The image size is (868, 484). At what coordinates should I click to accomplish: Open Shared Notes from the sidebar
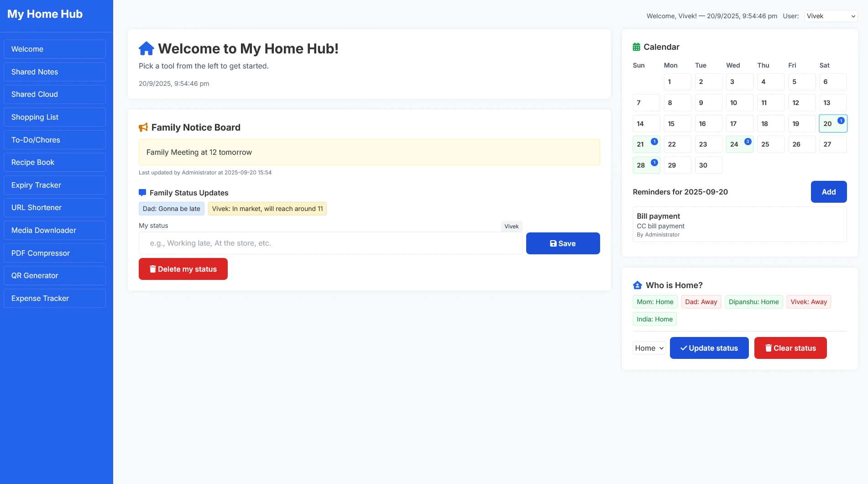(55, 72)
